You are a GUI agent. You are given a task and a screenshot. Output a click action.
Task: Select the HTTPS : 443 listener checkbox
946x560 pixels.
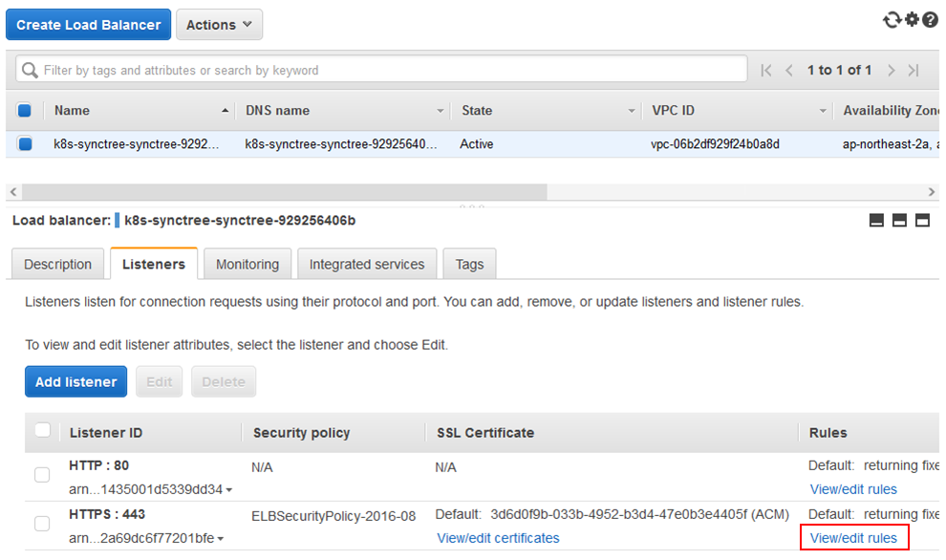[x=42, y=523]
